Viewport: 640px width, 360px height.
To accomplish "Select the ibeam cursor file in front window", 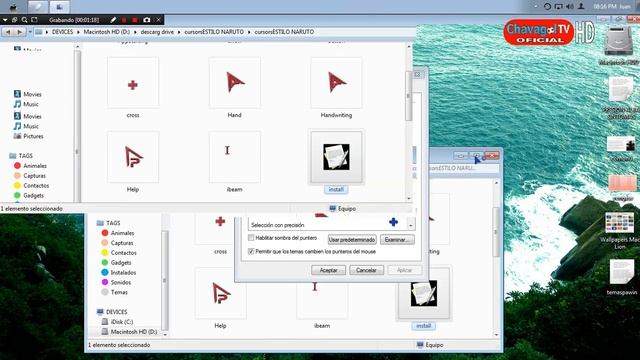I will click(235, 162).
